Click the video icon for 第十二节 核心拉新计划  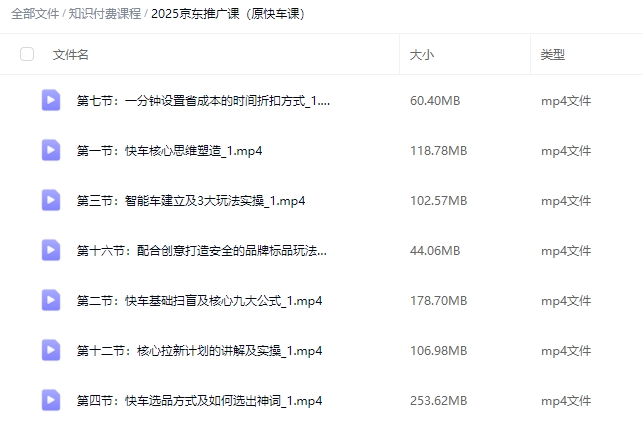coord(51,350)
